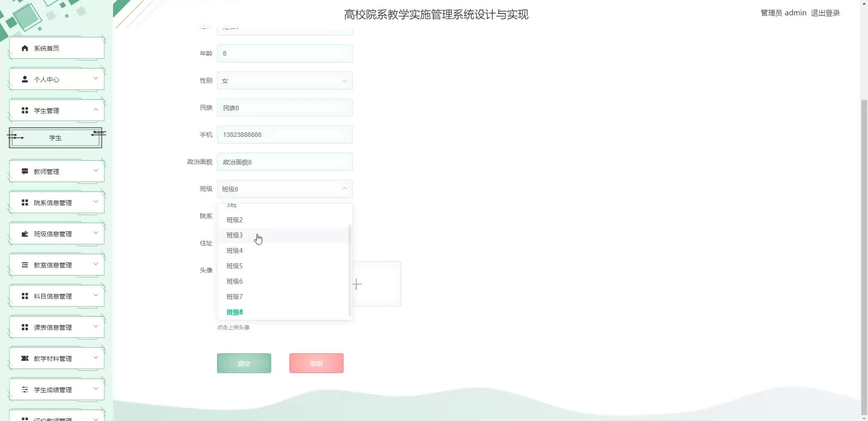The width and height of the screenshot is (868, 421).
Task: Close the 班级 class dropdown
Action: [285, 189]
